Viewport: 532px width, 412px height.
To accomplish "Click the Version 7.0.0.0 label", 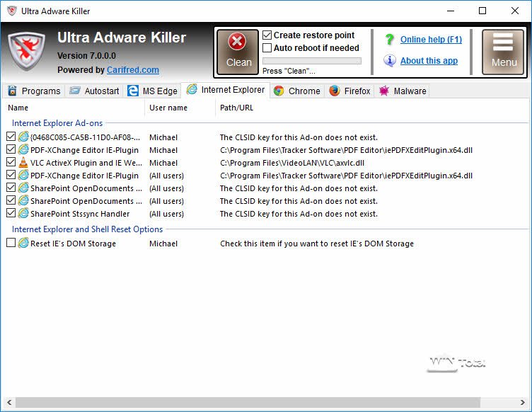I will 86,56.
